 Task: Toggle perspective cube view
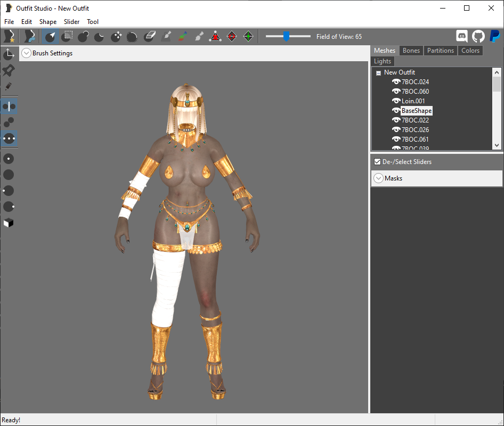click(9, 223)
